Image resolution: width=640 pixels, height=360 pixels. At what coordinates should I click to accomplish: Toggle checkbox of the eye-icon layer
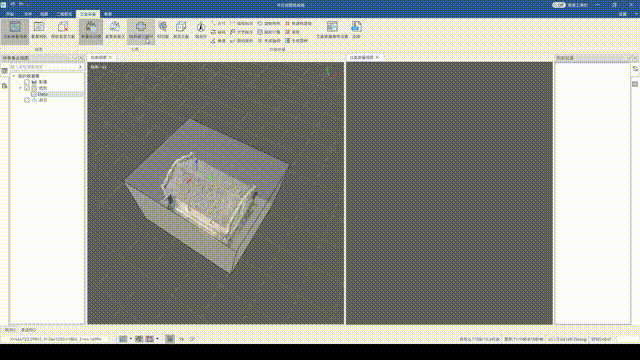(x=27, y=100)
